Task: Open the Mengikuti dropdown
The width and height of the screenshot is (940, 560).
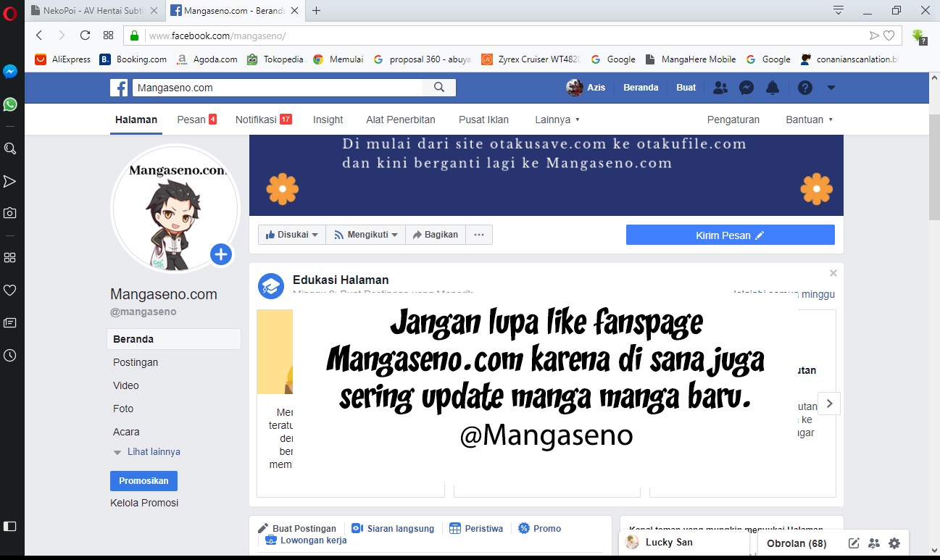Action: (365, 234)
